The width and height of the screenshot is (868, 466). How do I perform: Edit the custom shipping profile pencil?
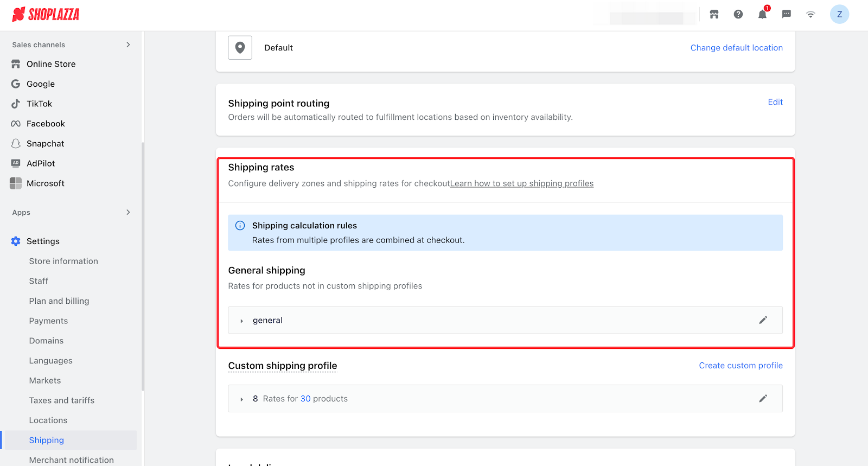763,399
